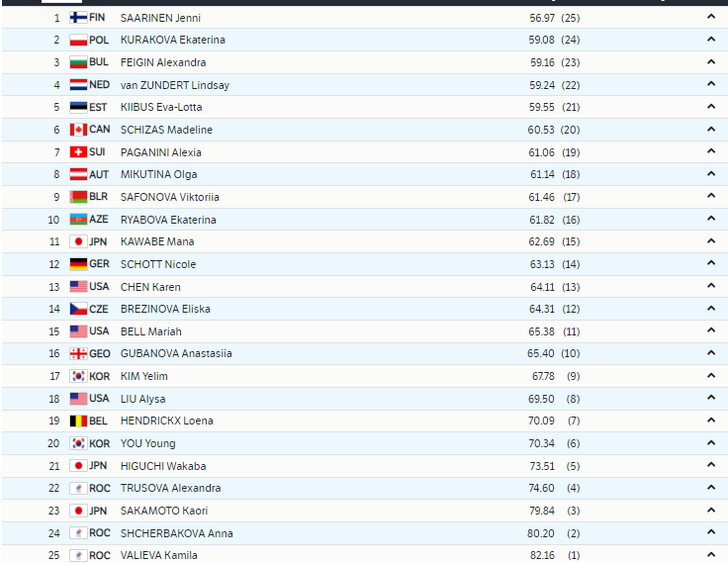
Task: Click the Canada flag for SCHIZAS Madeline
Action: [x=79, y=130]
